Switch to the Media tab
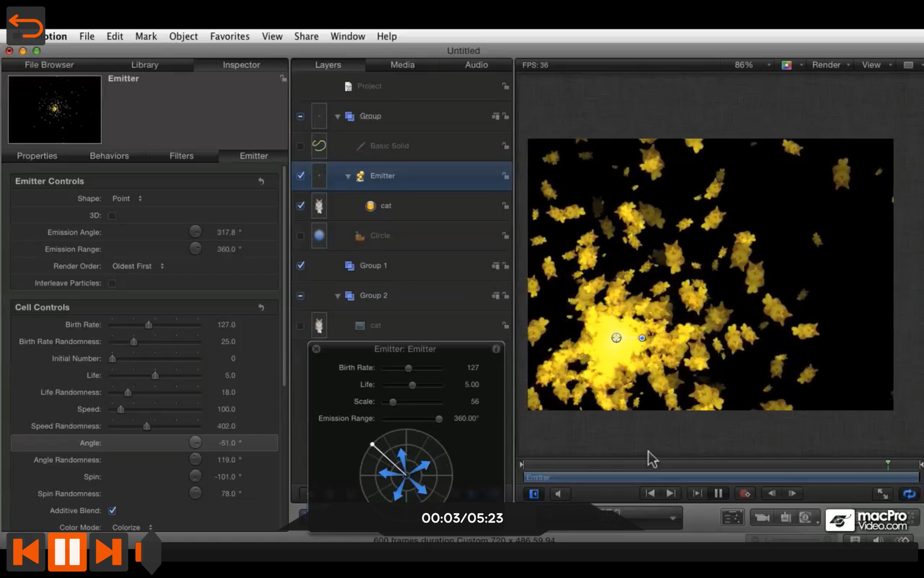 point(402,65)
